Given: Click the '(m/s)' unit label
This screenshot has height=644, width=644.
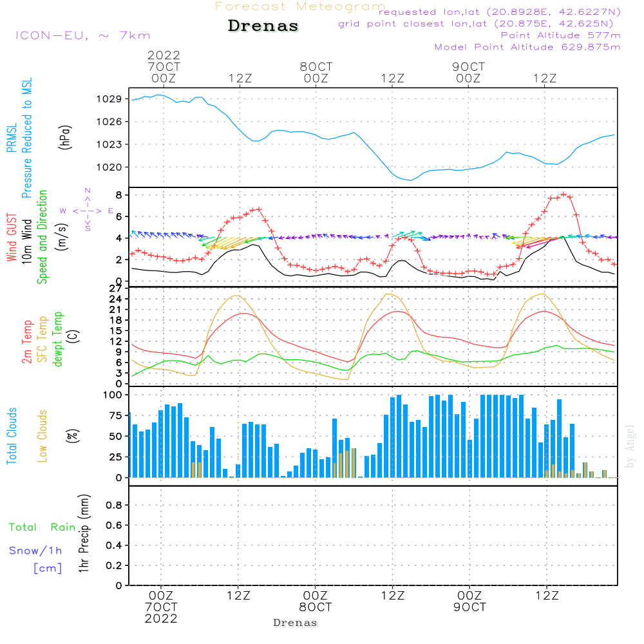Looking at the screenshot, I should (x=62, y=238).
